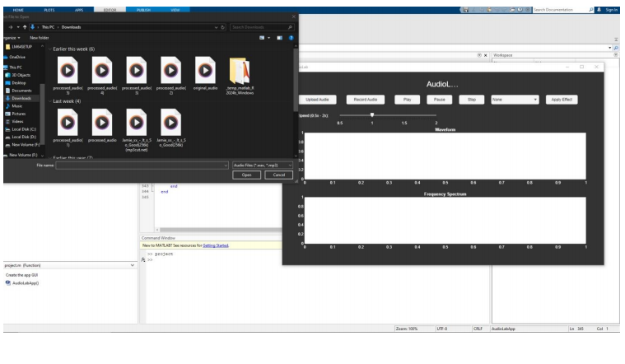Select processed_audio(5) file icon

[x=68, y=71]
